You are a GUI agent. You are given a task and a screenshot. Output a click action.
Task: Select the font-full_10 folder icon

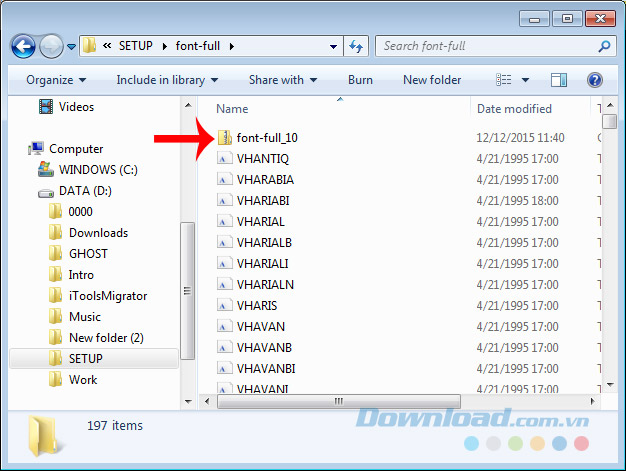[x=226, y=137]
